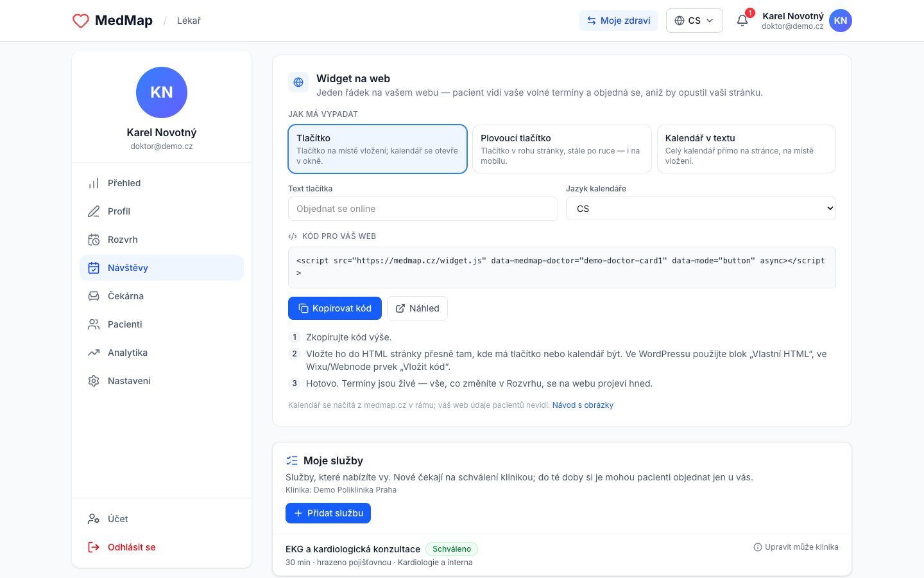The width and height of the screenshot is (924, 578).
Task: Click the Kopírovat kód button
Action: [x=335, y=308]
